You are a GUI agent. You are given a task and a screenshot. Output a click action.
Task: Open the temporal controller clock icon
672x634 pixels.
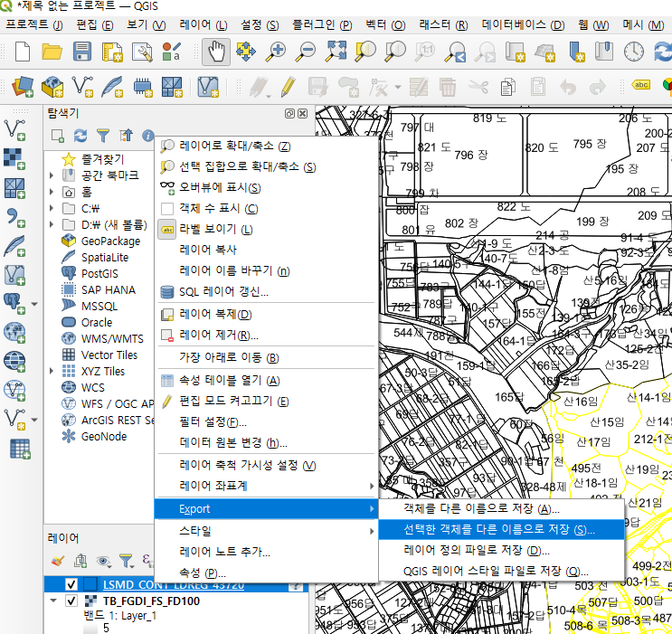point(633,52)
